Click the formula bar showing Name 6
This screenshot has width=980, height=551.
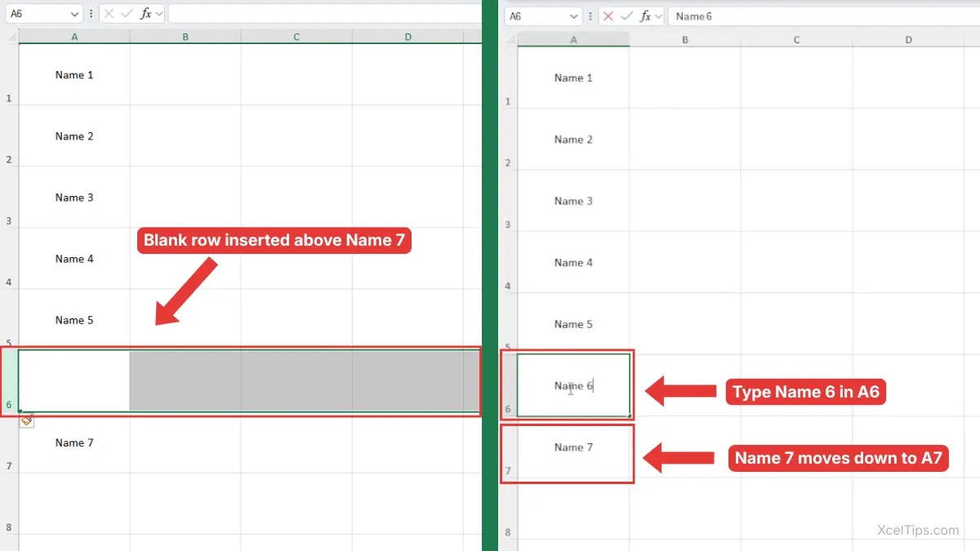pyautogui.click(x=817, y=16)
